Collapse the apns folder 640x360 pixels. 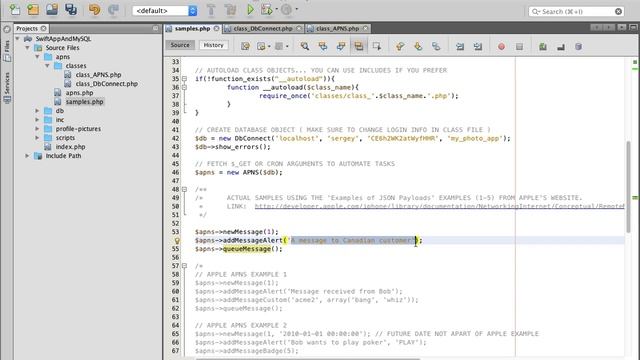point(38,57)
